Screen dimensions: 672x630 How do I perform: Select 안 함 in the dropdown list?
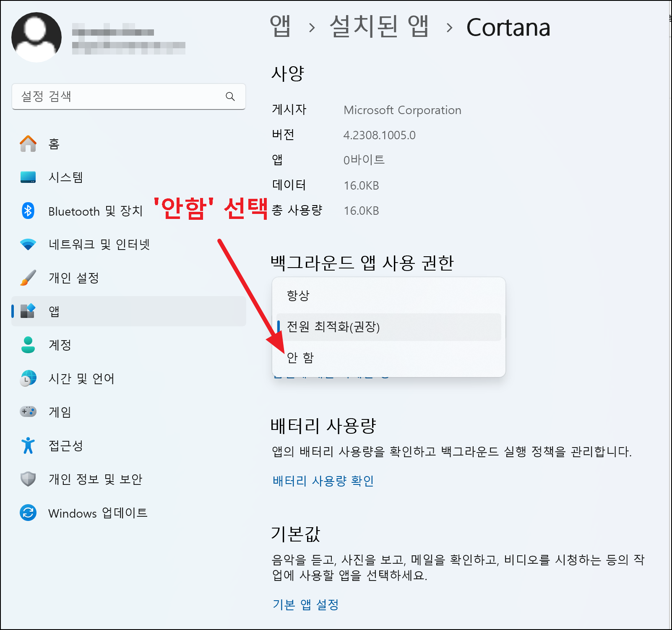pos(389,358)
